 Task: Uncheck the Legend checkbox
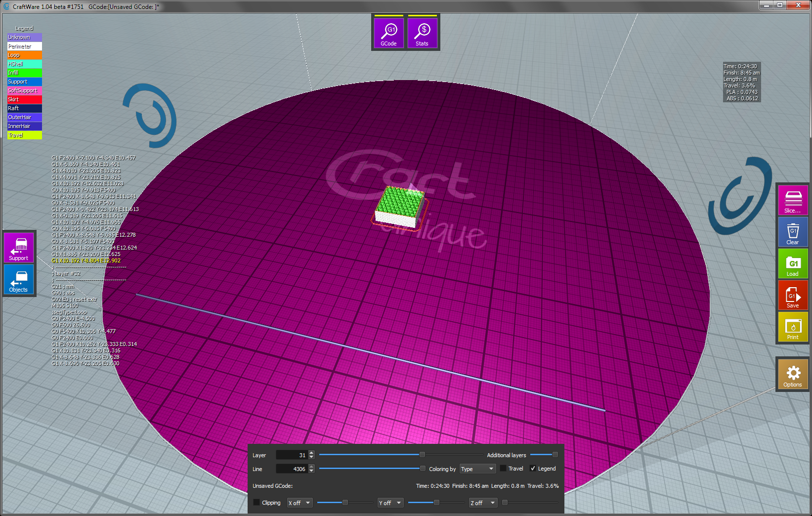click(533, 469)
